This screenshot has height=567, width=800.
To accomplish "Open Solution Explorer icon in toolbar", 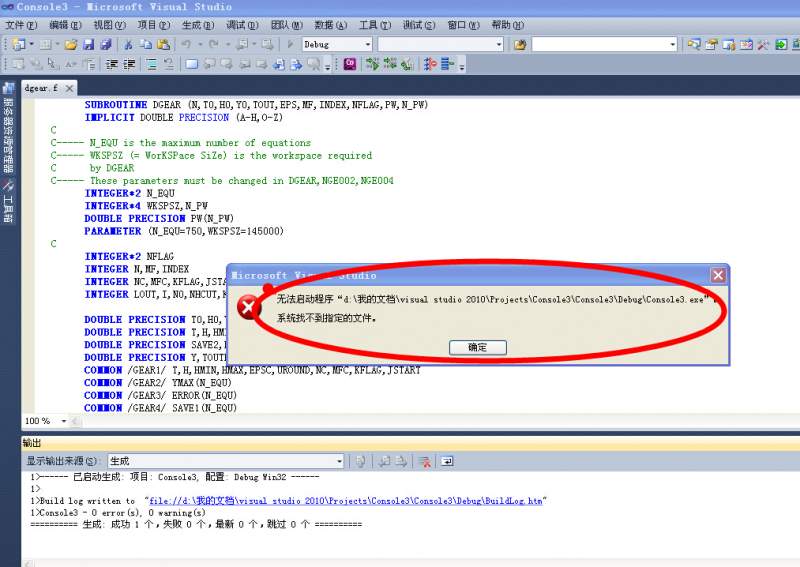I will point(694,44).
